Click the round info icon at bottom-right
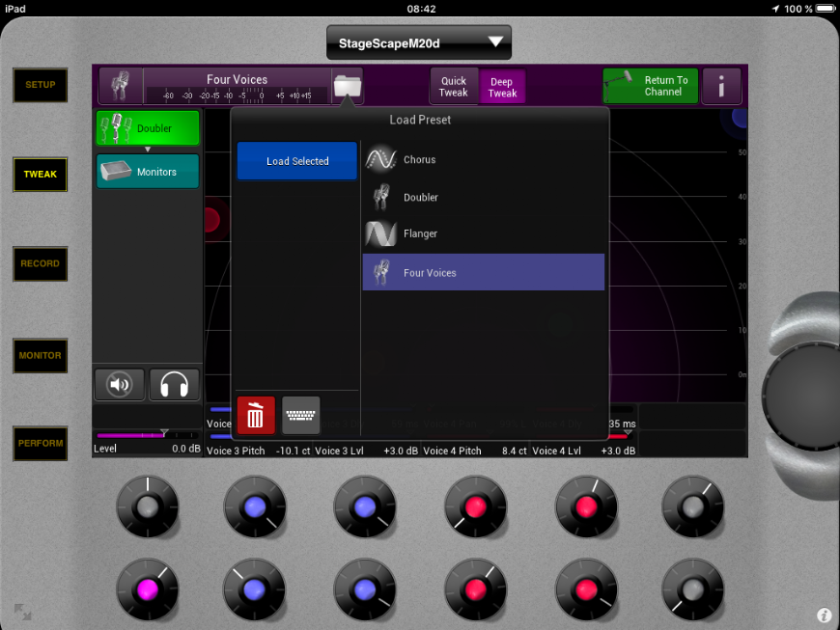This screenshot has height=630, width=840. pyautogui.click(x=824, y=615)
